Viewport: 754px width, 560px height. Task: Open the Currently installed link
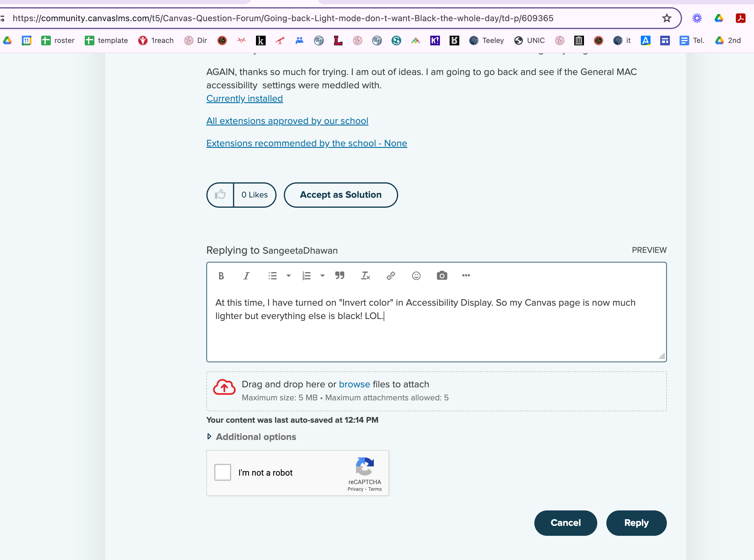click(x=244, y=98)
